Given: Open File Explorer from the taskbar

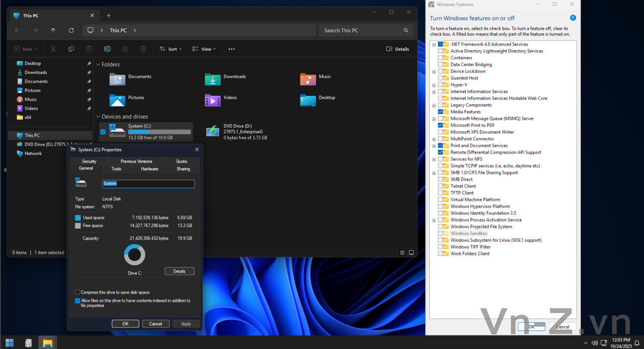Looking at the screenshot, I should (47, 343).
